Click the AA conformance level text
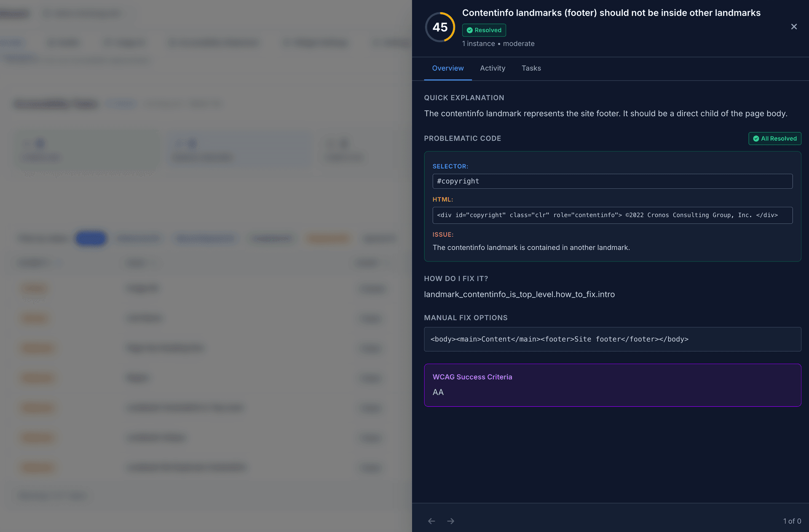Image resolution: width=809 pixels, height=532 pixels. [438, 393]
